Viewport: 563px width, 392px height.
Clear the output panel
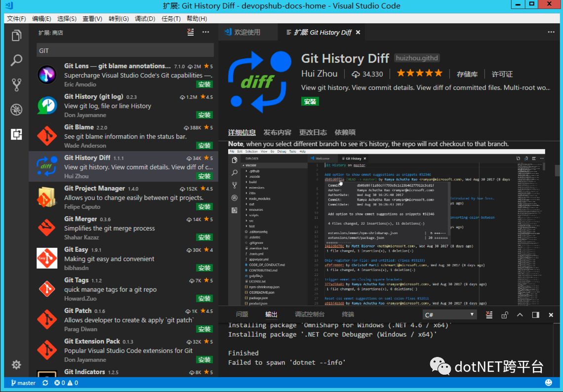[489, 315]
